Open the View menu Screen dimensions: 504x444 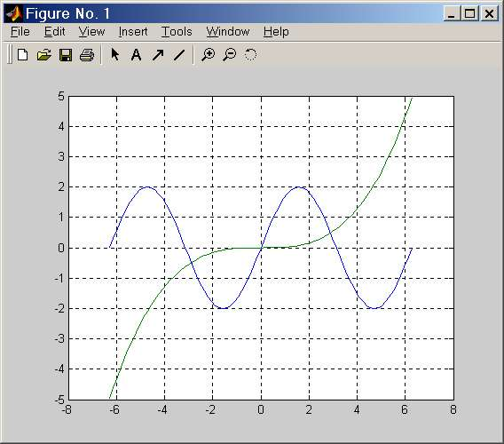91,32
